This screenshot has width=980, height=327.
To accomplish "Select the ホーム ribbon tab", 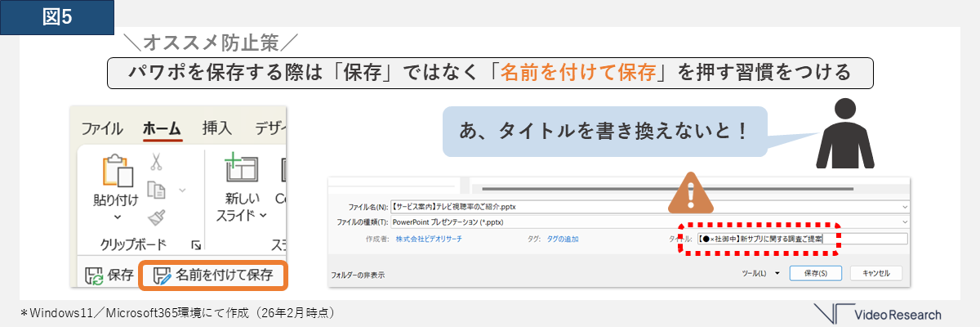I will 162,128.
